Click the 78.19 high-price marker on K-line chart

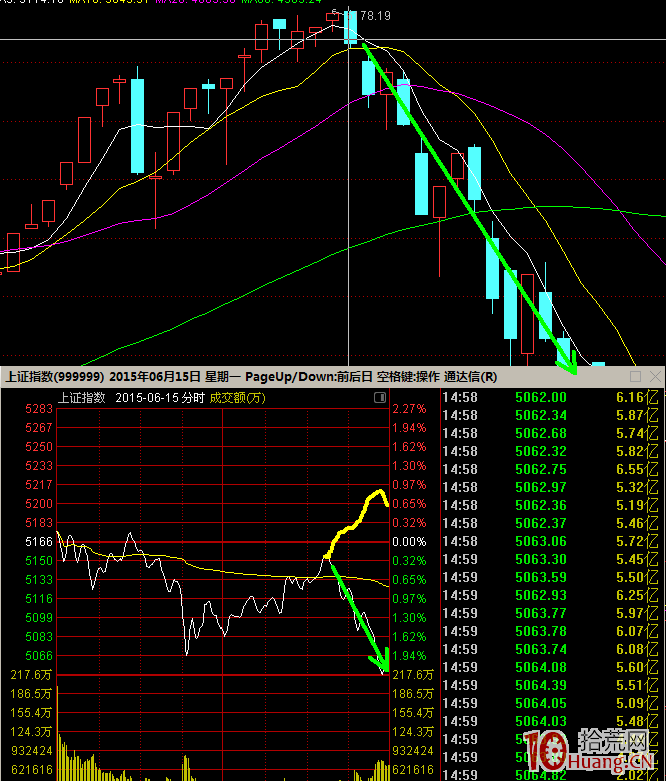375,16
